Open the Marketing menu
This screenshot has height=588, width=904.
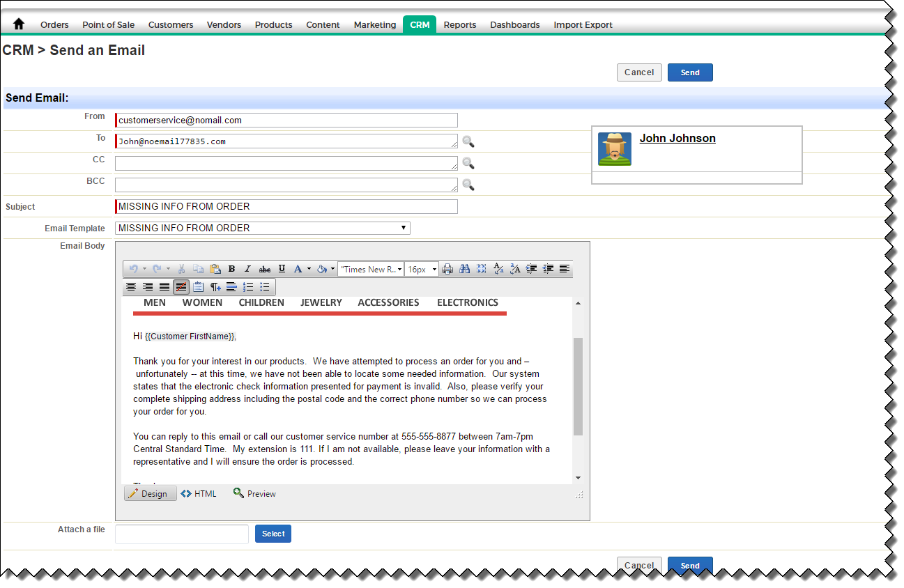[374, 24]
